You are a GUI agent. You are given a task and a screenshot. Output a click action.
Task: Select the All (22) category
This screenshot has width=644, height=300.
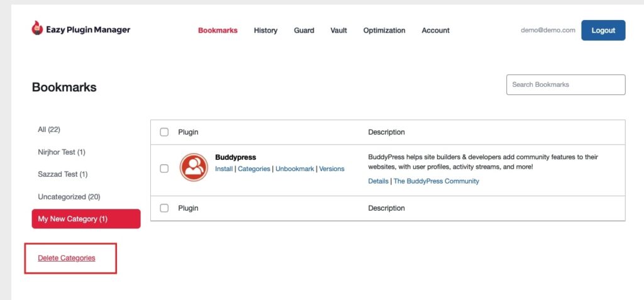49,130
